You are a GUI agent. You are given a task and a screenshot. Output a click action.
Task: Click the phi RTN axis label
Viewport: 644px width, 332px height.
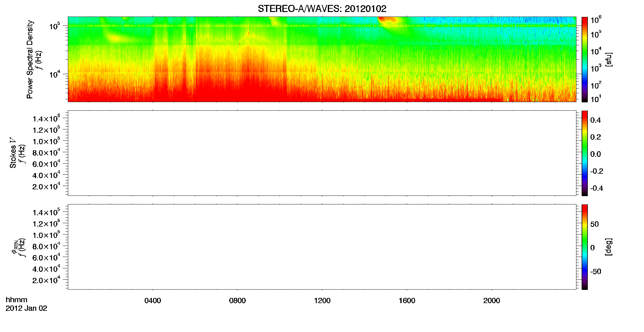click(x=15, y=247)
